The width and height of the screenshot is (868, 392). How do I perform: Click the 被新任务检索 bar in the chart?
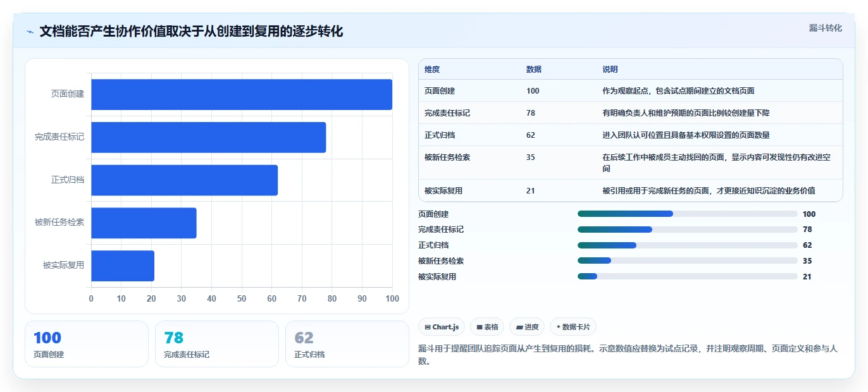144,223
